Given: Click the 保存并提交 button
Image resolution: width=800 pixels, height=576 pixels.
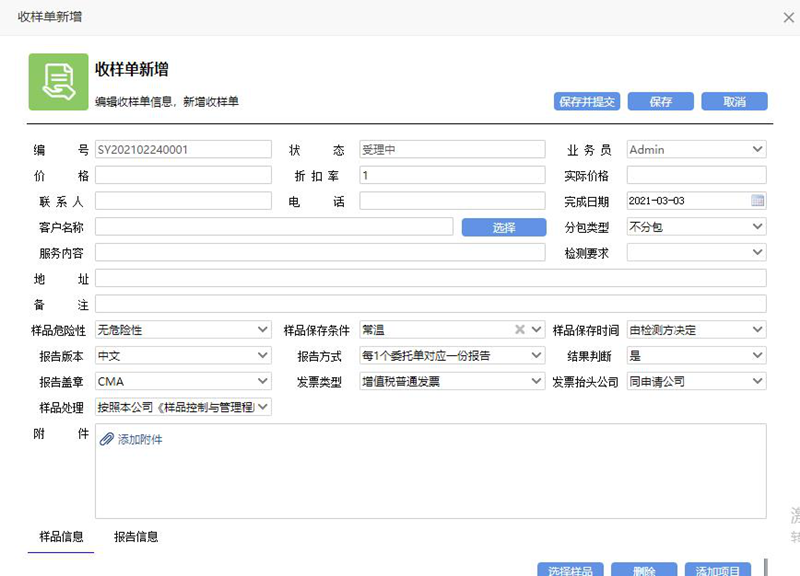Looking at the screenshot, I should (586, 101).
